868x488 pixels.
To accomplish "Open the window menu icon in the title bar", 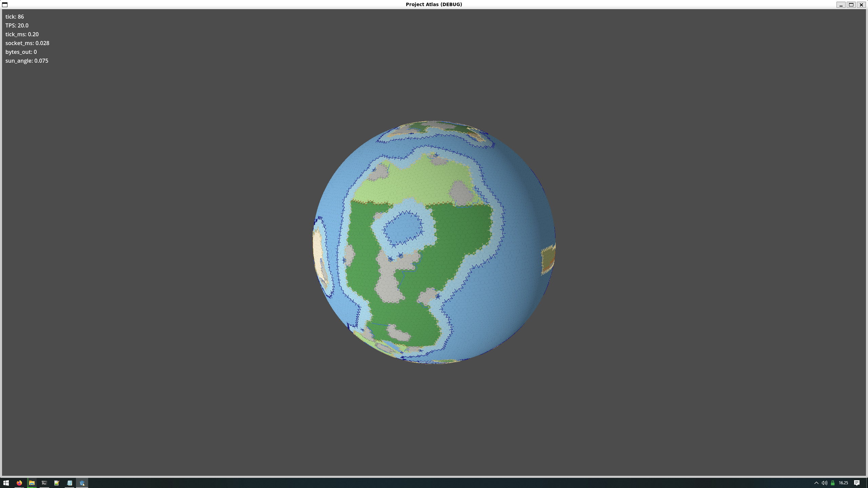I will point(5,4).
